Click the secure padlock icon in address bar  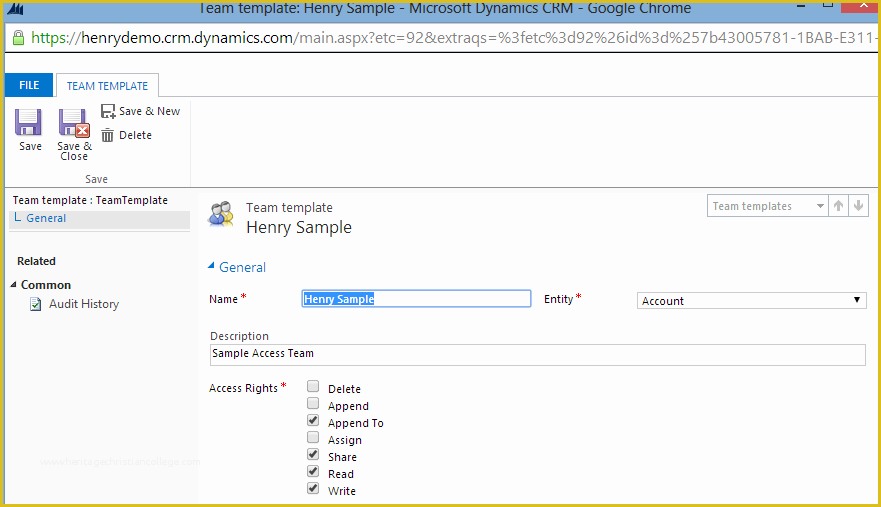coord(19,38)
